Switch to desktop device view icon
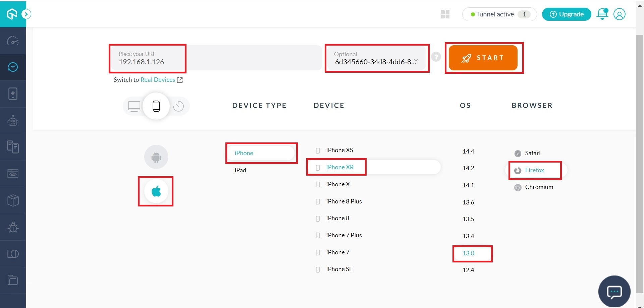The width and height of the screenshot is (644, 308). pyautogui.click(x=134, y=106)
